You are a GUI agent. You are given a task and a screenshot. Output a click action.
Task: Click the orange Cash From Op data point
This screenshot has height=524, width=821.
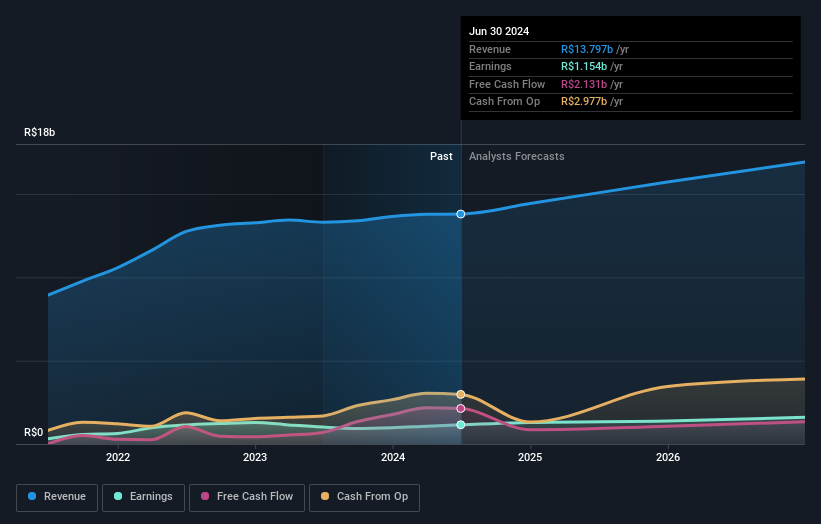(x=461, y=394)
